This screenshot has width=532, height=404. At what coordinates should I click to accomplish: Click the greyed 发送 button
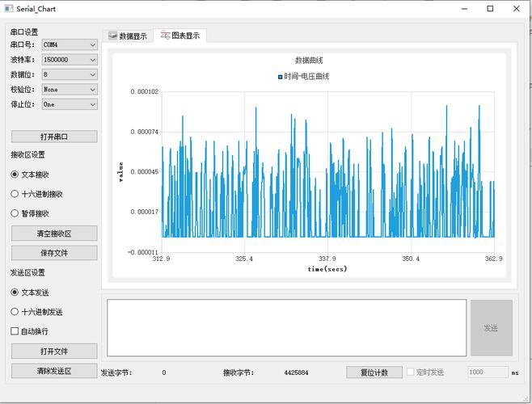(492, 328)
